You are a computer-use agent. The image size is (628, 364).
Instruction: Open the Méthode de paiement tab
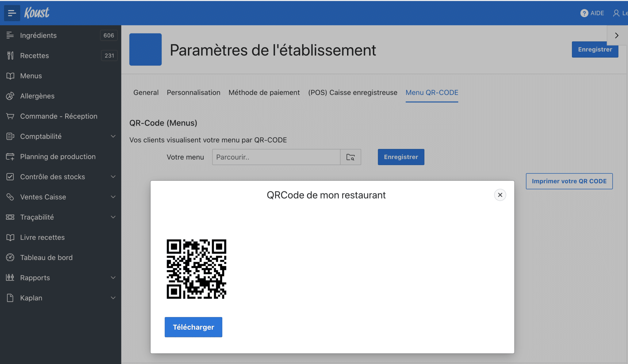coord(264,93)
